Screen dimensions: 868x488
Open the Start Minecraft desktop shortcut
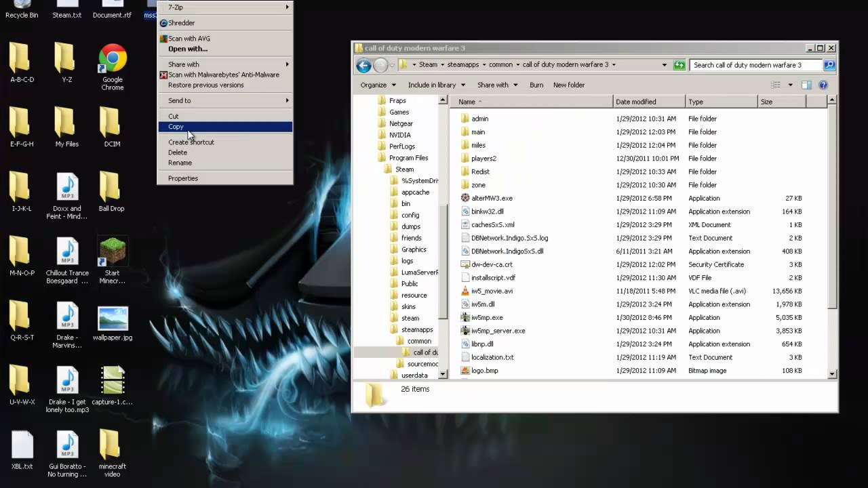tap(113, 261)
